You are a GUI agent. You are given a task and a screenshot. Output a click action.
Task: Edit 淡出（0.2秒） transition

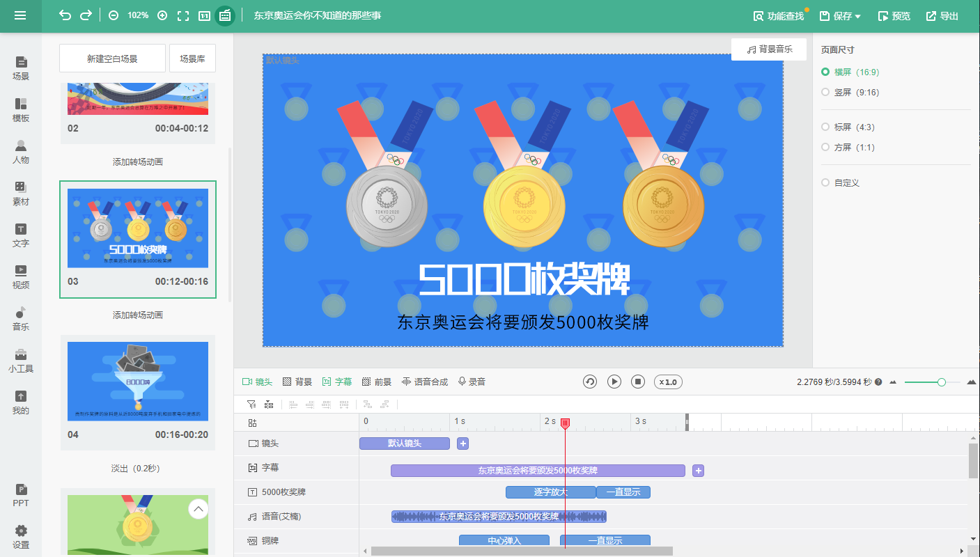[138, 468]
